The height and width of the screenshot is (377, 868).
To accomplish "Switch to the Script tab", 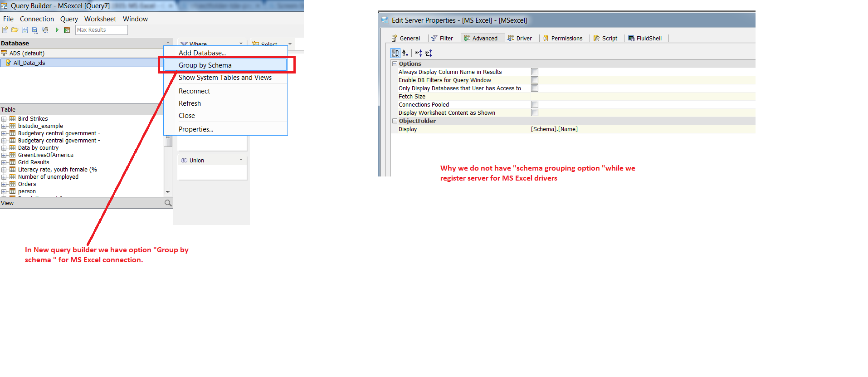I will 606,39.
